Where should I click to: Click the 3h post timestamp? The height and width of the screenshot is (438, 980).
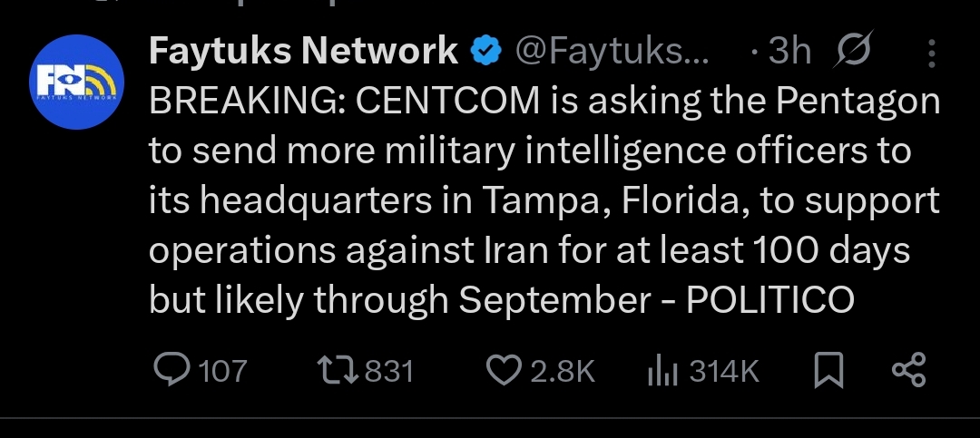(789, 53)
